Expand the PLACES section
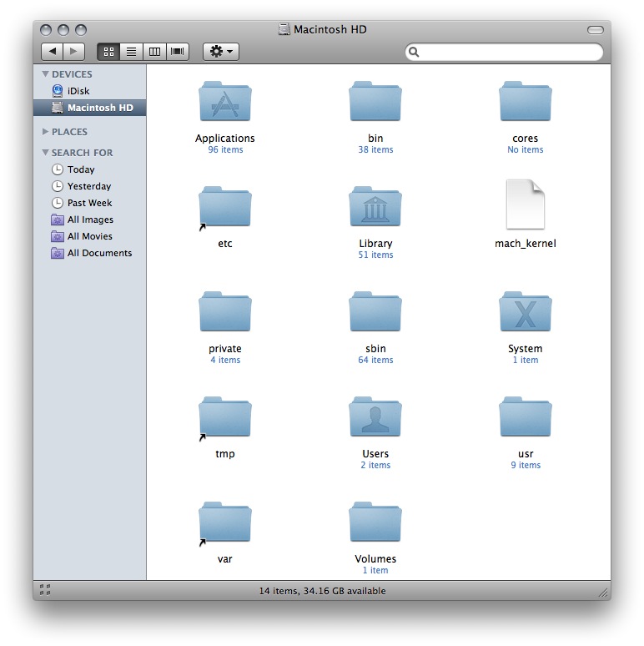The width and height of the screenshot is (644, 646). [45, 131]
